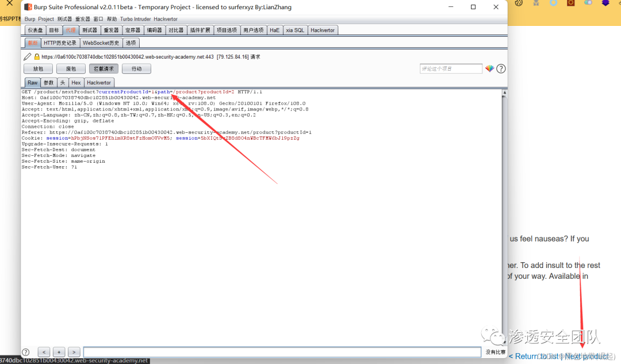The image size is (621, 364).
Task: Click the Connection: close header line
Action: (x=48, y=127)
